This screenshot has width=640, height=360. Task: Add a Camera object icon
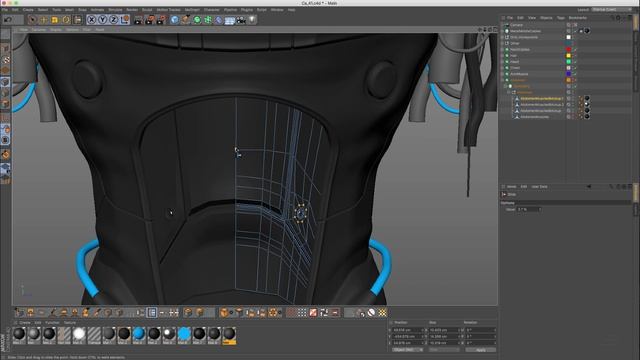pos(241,20)
